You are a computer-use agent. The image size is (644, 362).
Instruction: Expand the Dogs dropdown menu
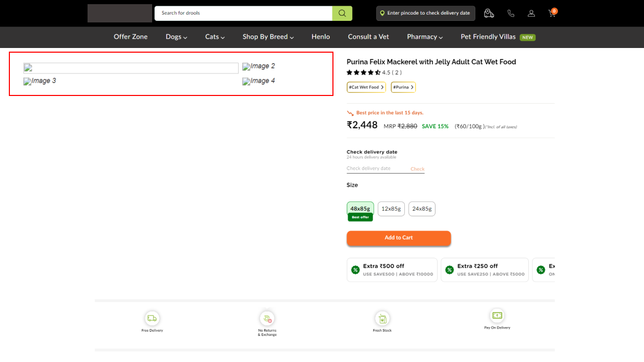point(176,37)
